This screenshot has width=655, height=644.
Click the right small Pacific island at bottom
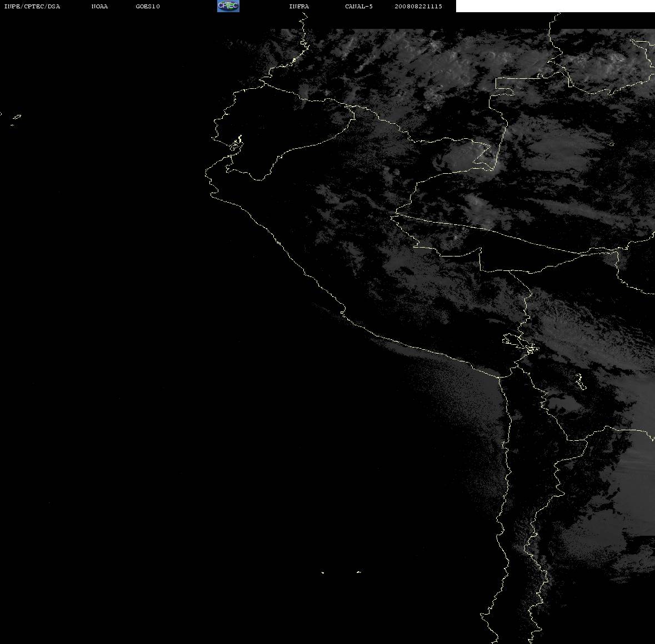[x=359, y=572]
